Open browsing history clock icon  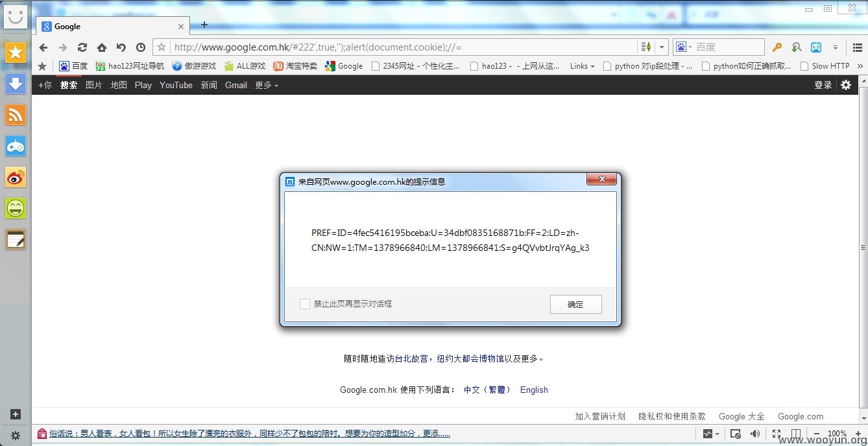(141, 47)
